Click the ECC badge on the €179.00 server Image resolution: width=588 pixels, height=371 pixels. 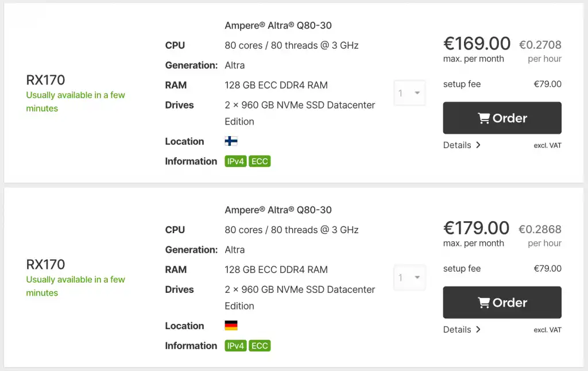click(260, 346)
